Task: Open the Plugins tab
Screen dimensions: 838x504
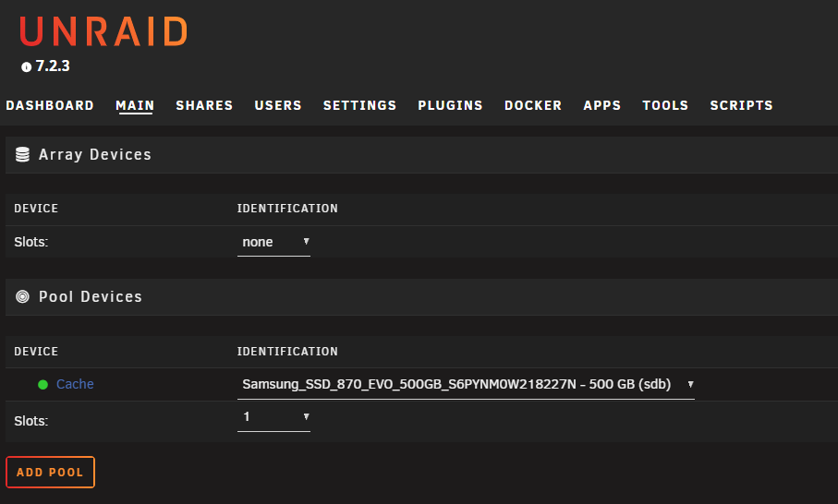Action: click(450, 105)
